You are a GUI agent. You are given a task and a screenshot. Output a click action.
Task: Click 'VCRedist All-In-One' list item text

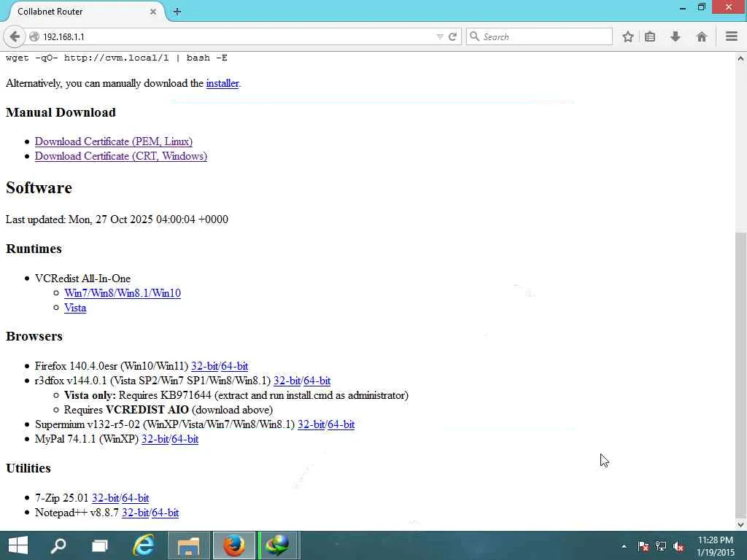(x=82, y=279)
